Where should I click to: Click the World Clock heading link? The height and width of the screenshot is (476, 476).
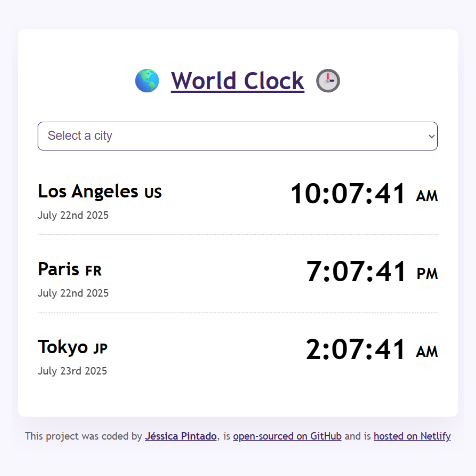point(237,80)
